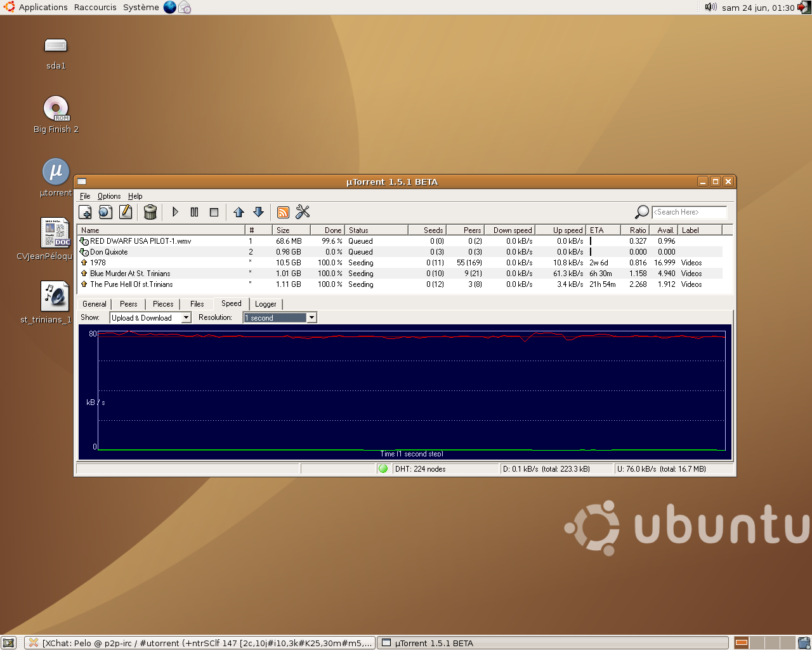The width and height of the screenshot is (812, 650).
Task: Open the Raccourcis menu in top panel
Action: tap(95, 8)
